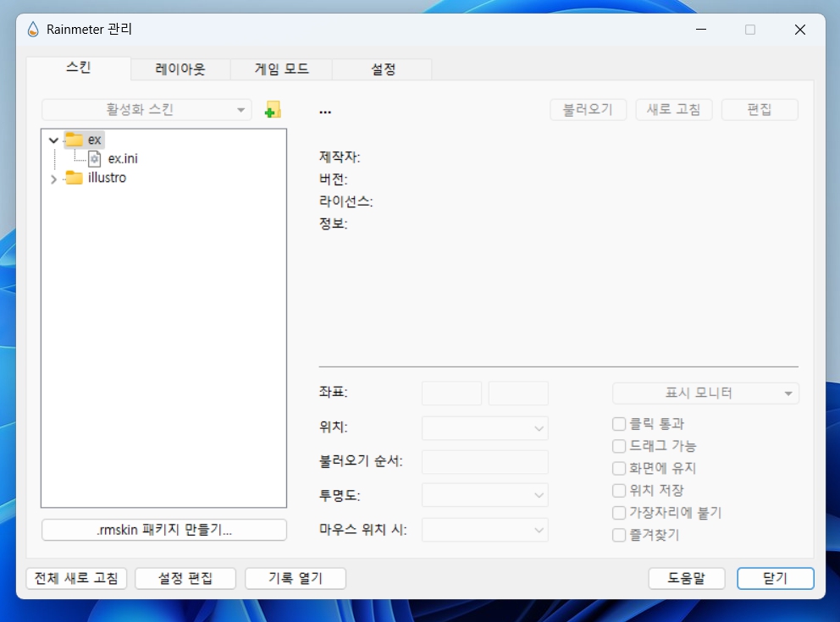Toggle 가장자리에 붙기 checkbox
Image resolution: width=840 pixels, height=622 pixels.
[x=619, y=513]
